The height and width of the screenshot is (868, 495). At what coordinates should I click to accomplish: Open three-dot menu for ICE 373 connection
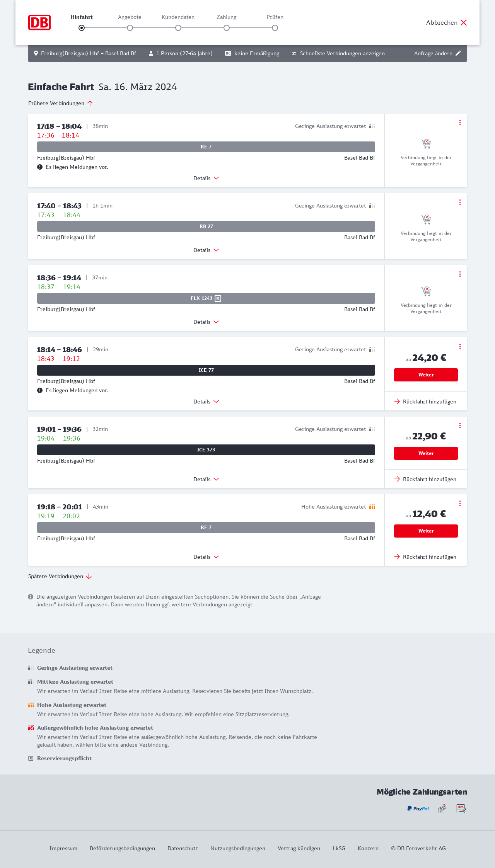[x=460, y=425]
